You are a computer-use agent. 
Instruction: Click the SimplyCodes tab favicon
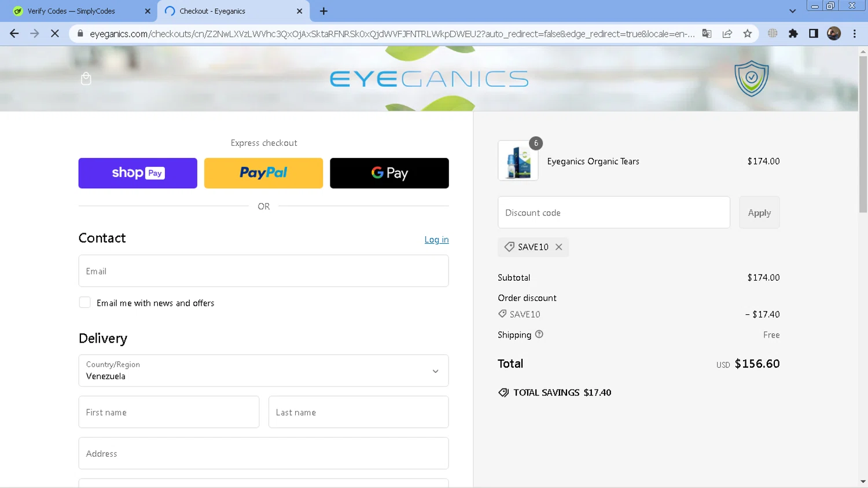tap(18, 11)
